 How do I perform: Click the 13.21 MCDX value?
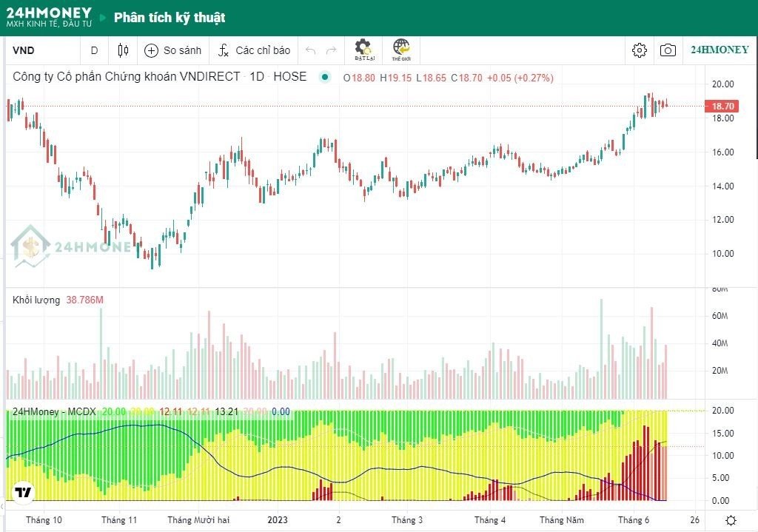point(227,411)
